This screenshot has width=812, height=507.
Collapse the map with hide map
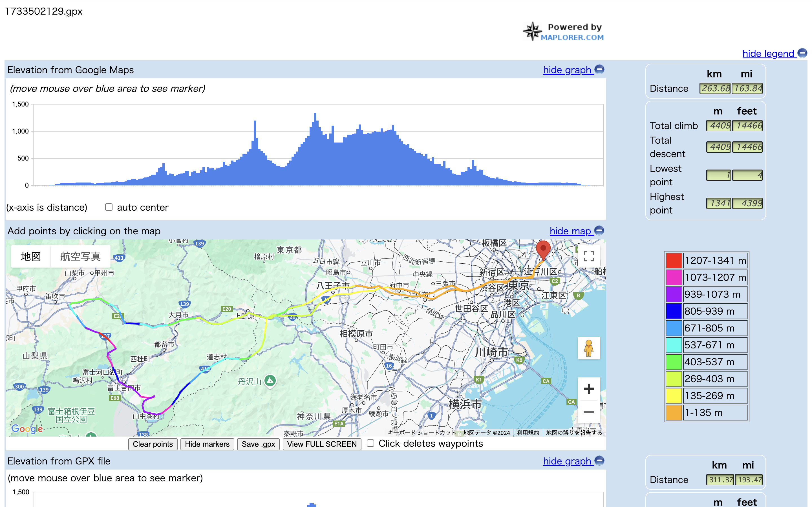[x=570, y=231]
